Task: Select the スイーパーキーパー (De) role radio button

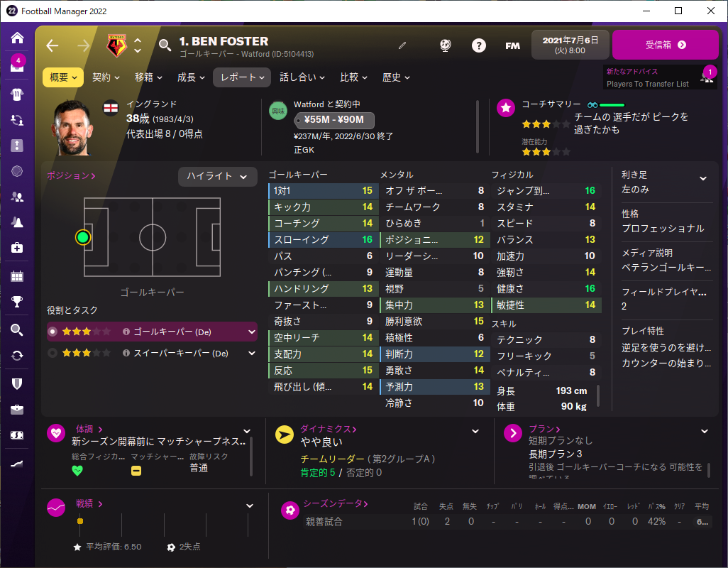Action: point(53,353)
